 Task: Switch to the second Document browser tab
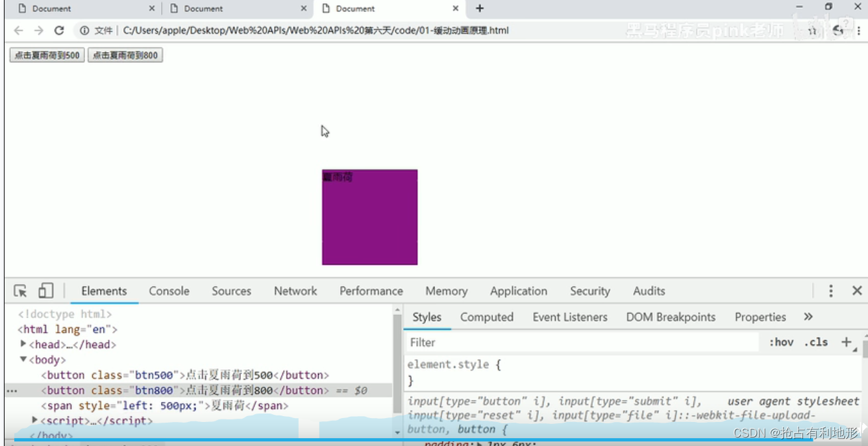[203, 8]
